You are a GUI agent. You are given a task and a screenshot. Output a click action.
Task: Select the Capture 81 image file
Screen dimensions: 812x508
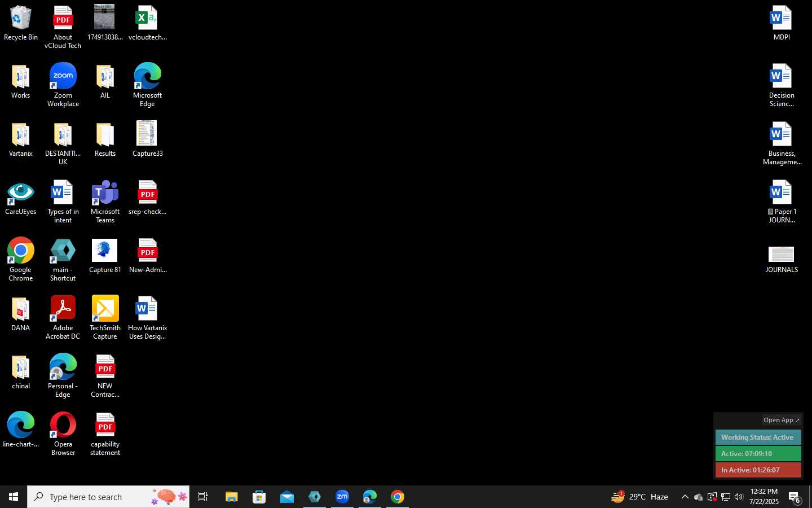click(105, 256)
